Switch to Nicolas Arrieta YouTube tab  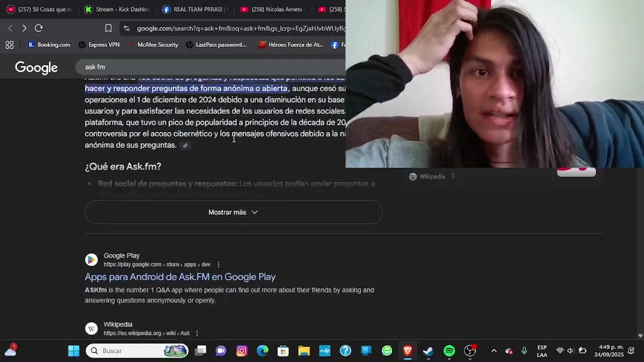point(272,9)
